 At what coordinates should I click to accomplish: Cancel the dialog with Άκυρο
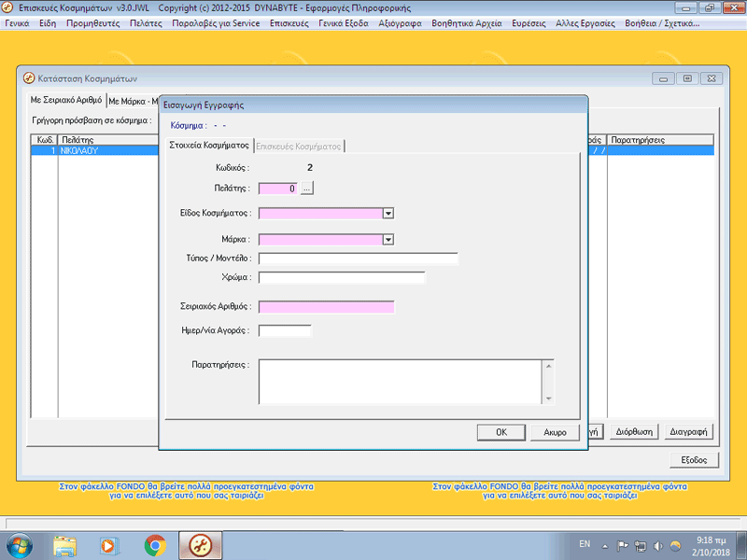click(555, 432)
